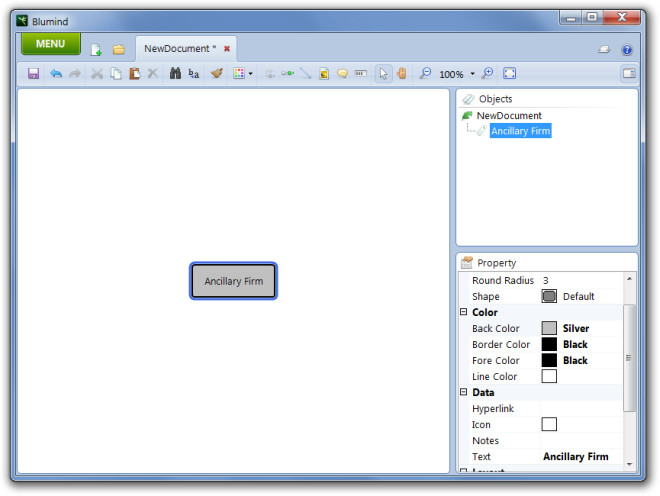660x496 pixels.
Task: Toggle the sidebar panel visibility
Action: coord(629,74)
